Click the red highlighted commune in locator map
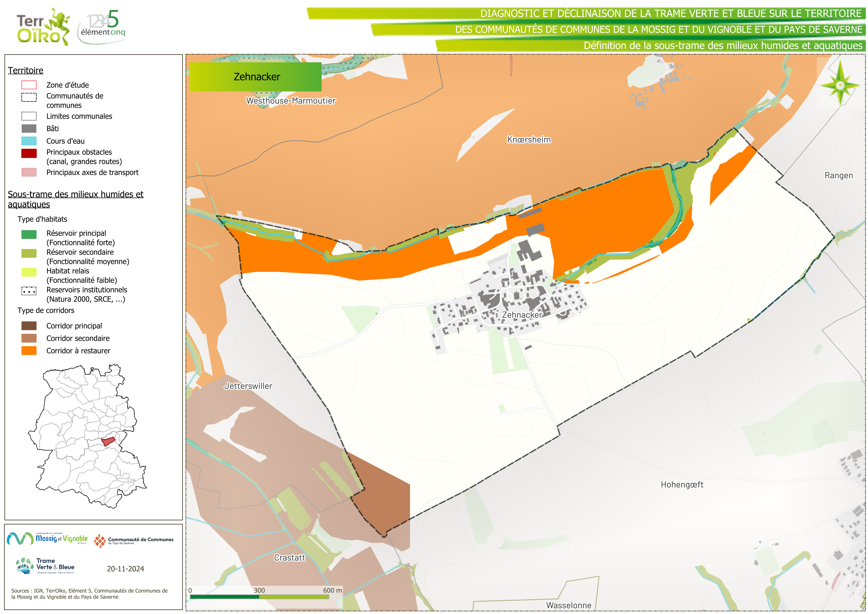868x614 pixels. click(x=108, y=441)
